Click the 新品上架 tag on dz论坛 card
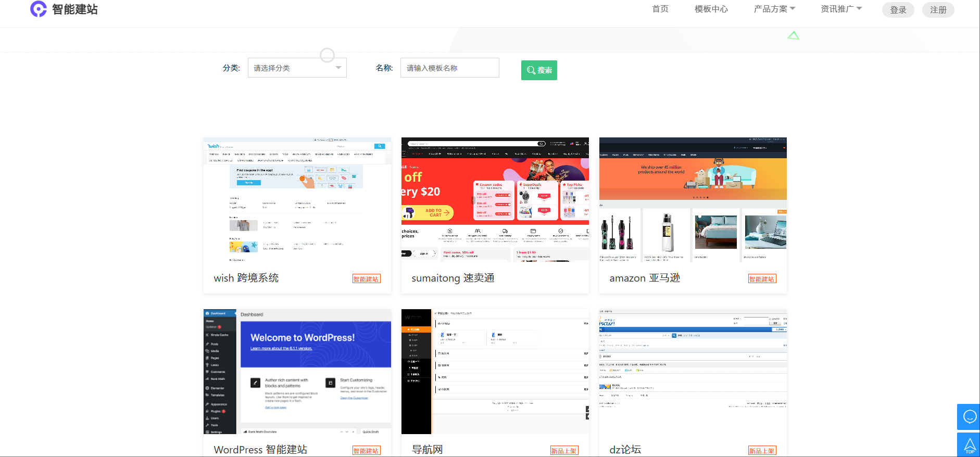 [x=762, y=451]
